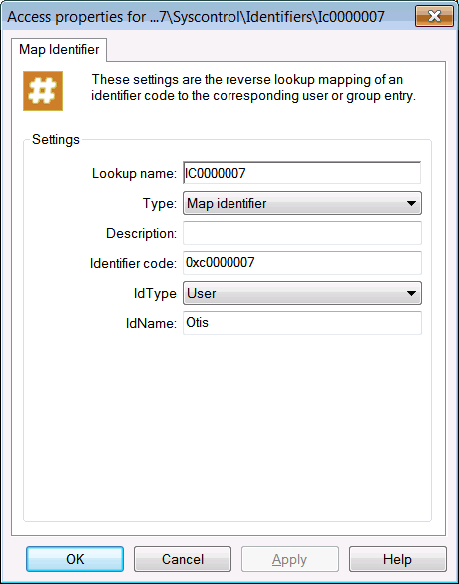This screenshot has width=459, height=584.
Task: Click the reverse lookup description text
Action: (x=253, y=88)
